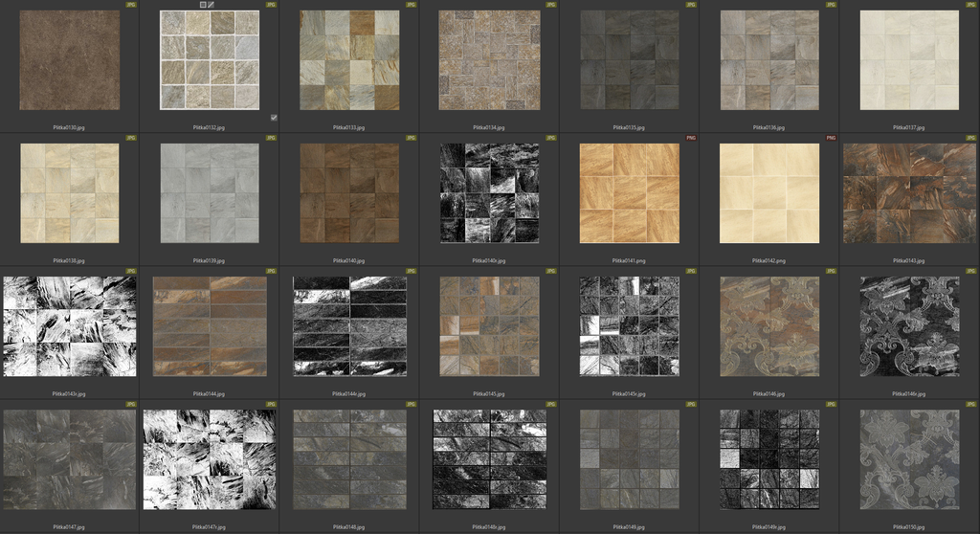Select the black-and-white Plitka0140r thumbnail
This screenshot has width=980, height=534.
coord(488,193)
